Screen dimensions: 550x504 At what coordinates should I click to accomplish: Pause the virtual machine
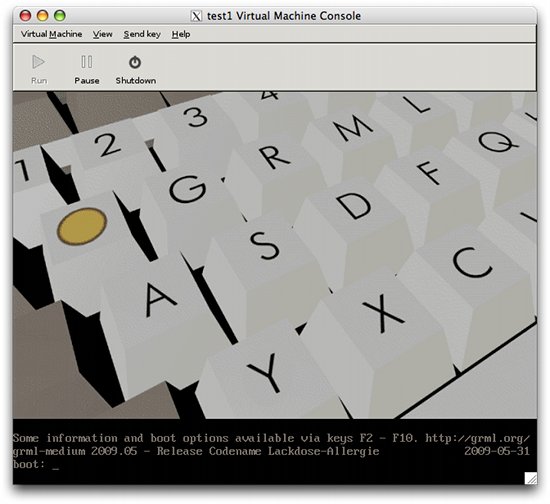coord(87,69)
